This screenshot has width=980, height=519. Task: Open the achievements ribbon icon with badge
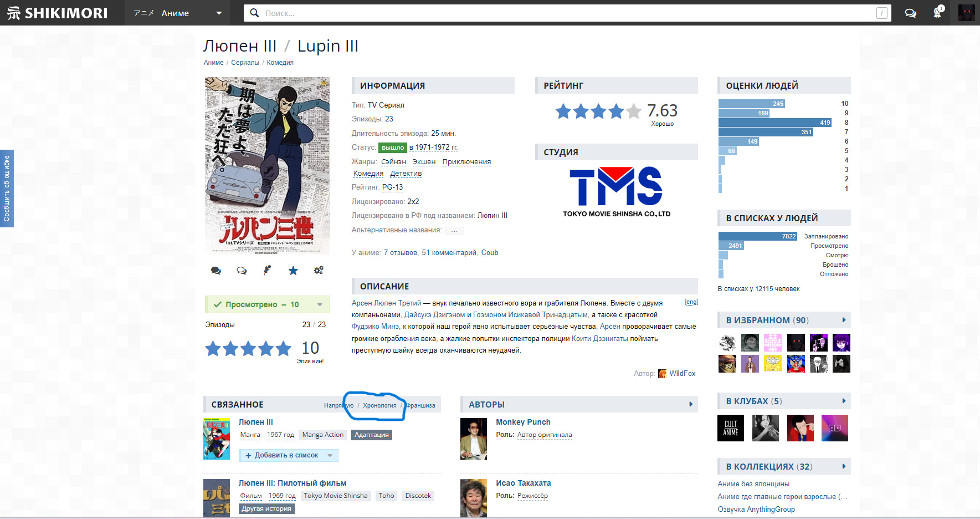(938, 13)
